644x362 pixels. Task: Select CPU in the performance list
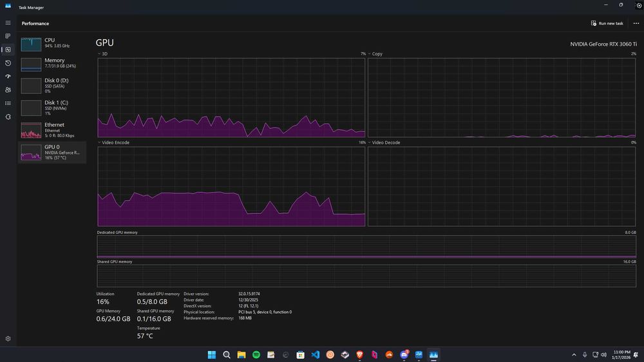tap(52, 43)
